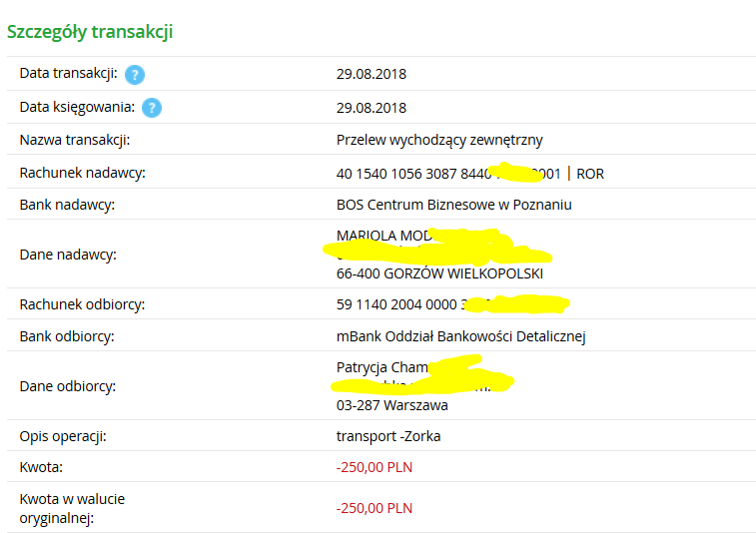Open the help tooltip for Data księgowania
This screenshot has height=533, width=756.
pos(151,108)
